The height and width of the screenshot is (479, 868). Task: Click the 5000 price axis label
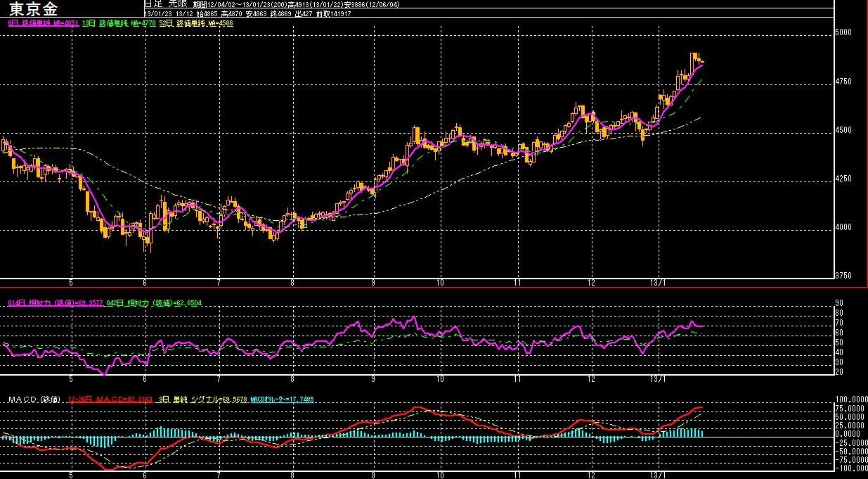(x=844, y=33)
